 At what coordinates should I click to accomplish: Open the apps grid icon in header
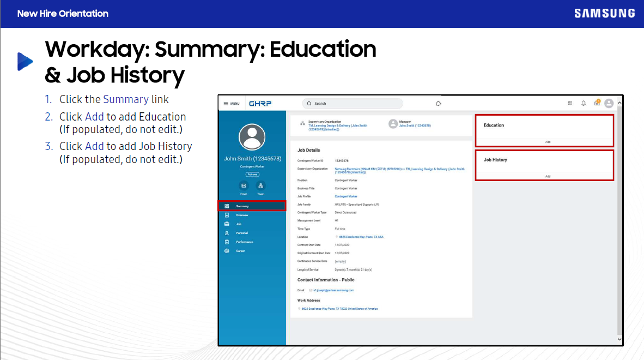(x=570, y=103)
